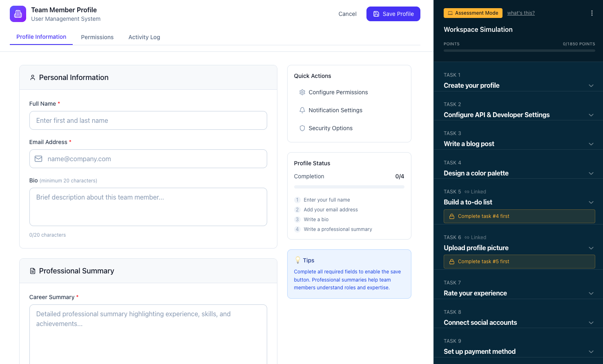Expand the 'Create your profile' task
This screenshot has width=603, height=364.
pos(591,86)
